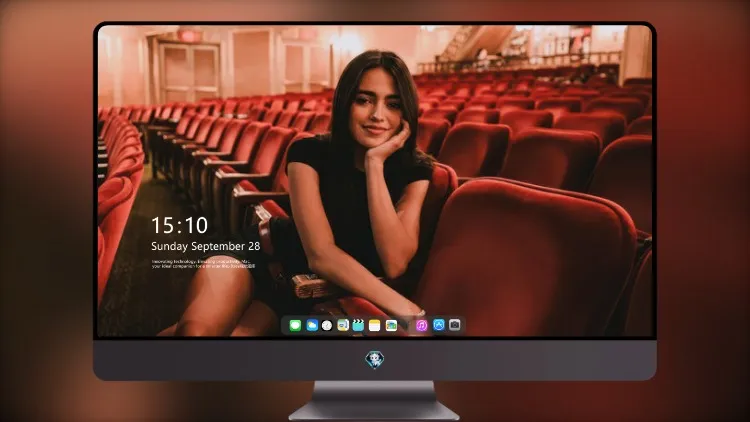Screen dimensions: 750x422
Task: Open the blue App Store icon
Action: click(439, 325)
